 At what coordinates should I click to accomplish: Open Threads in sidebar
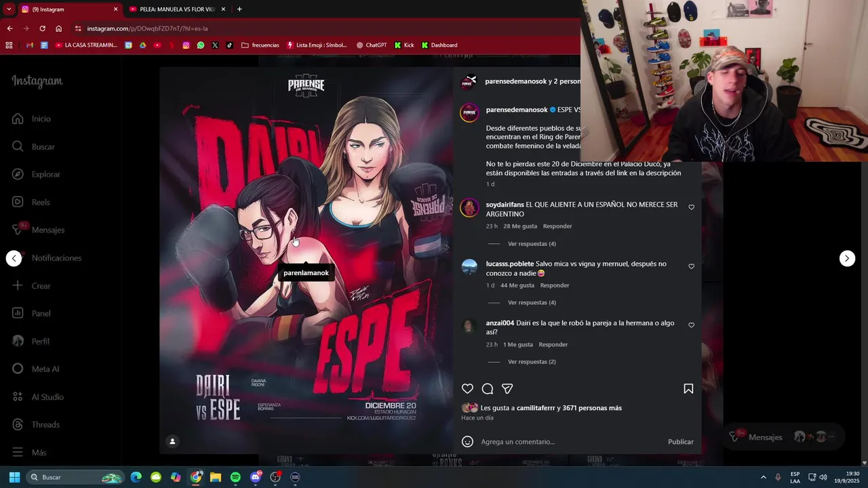click(x=37, y=424)
